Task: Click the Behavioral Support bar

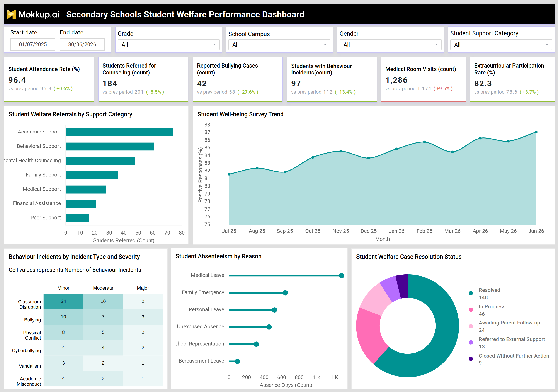Action: (x=110, y=146)
